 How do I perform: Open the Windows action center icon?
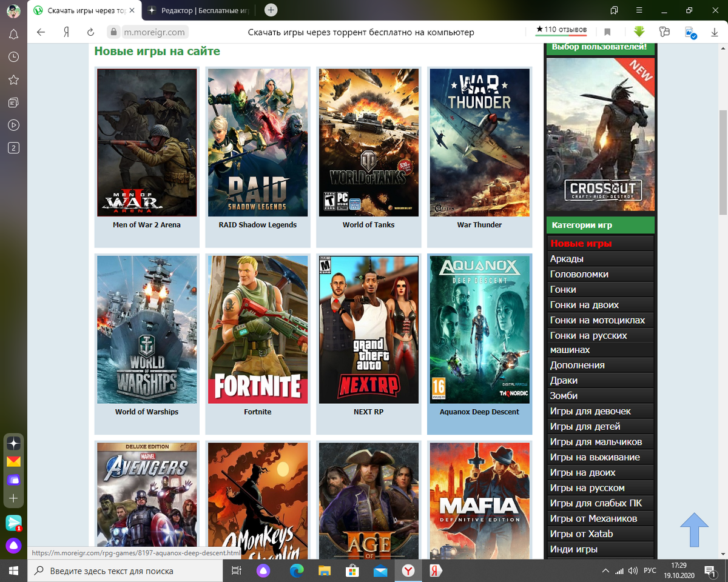coord(710,570)
